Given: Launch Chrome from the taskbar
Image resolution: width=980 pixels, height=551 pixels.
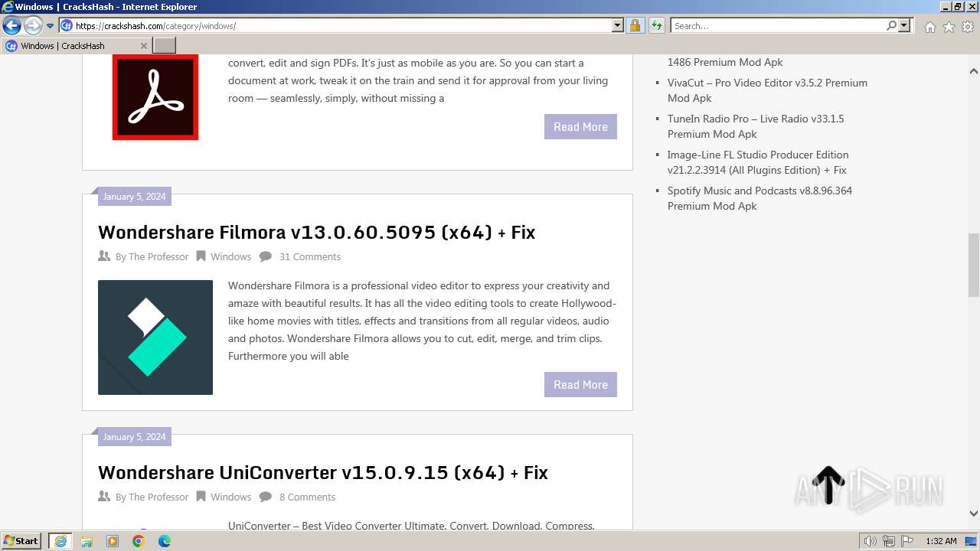Looking at the screenshot, I should (139, 541).
